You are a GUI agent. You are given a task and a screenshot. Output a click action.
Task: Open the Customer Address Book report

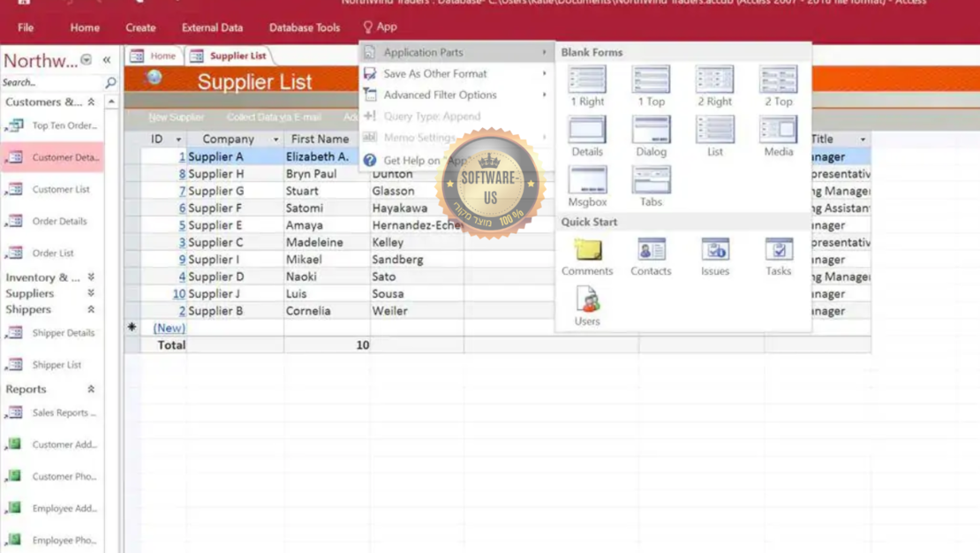(52, 444)
